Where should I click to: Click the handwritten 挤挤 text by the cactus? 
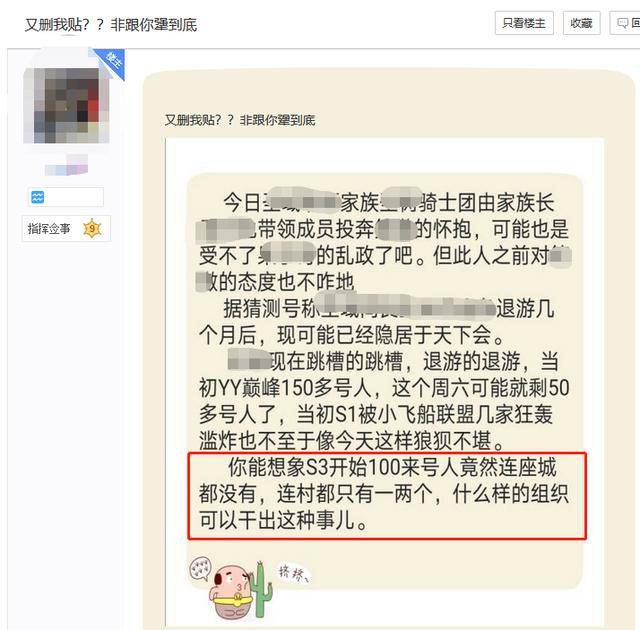click(x=293, y=573)
